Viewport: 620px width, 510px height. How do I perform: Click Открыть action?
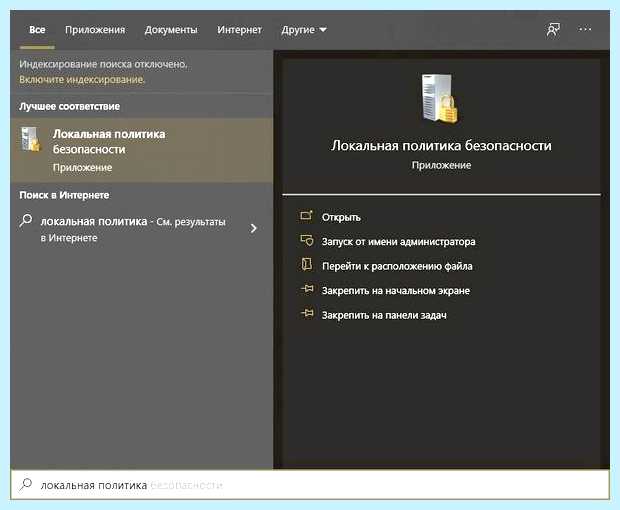click(341, 217)
